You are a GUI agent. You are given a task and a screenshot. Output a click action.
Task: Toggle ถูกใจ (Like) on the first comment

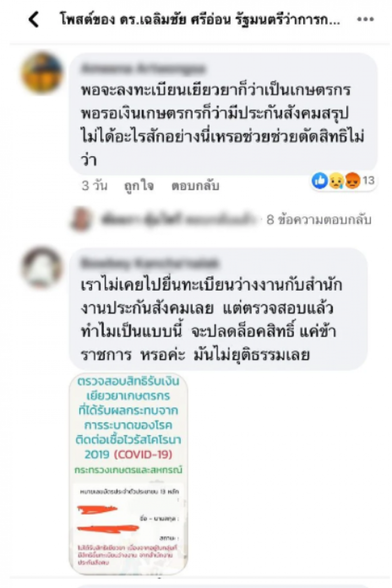139,186
